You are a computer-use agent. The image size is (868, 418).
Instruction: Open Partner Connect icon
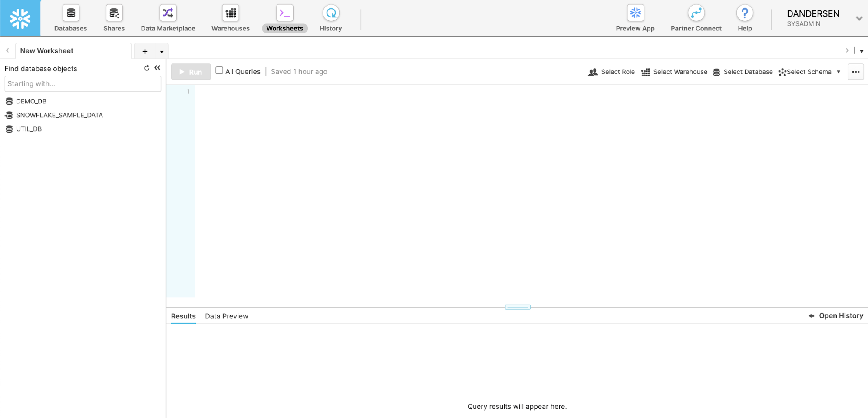[x=696, y=13]
